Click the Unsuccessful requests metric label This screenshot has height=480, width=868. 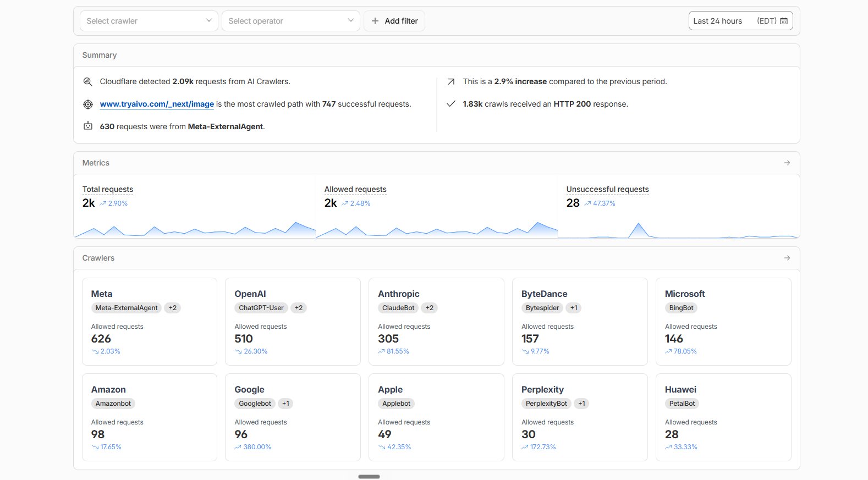click(x=608, y=189)
